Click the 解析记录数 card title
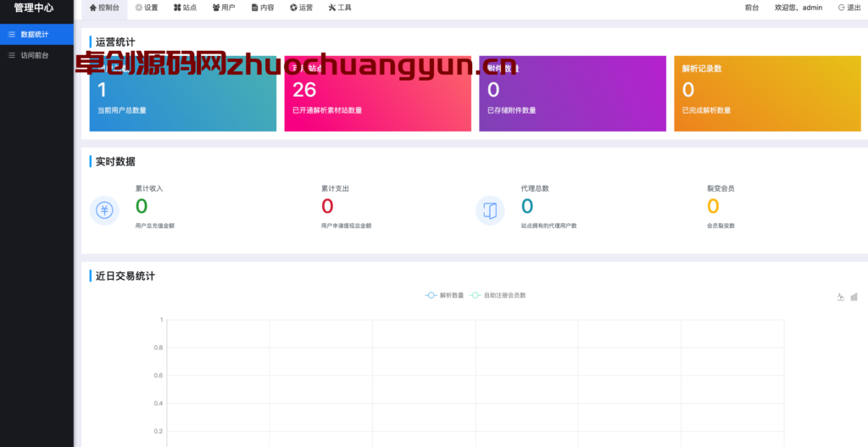Viewport: 868px width, 447px height. coord(702,69)
